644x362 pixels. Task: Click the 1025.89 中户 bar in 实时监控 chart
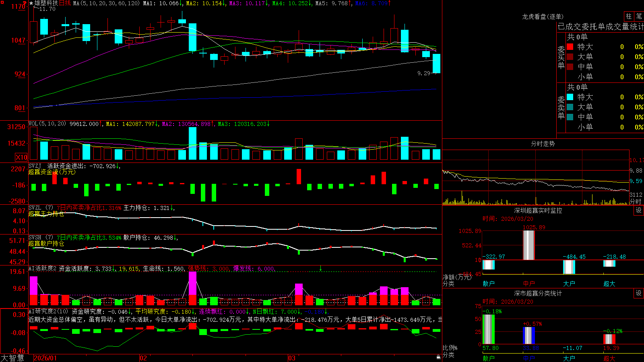tap(529, 245)
